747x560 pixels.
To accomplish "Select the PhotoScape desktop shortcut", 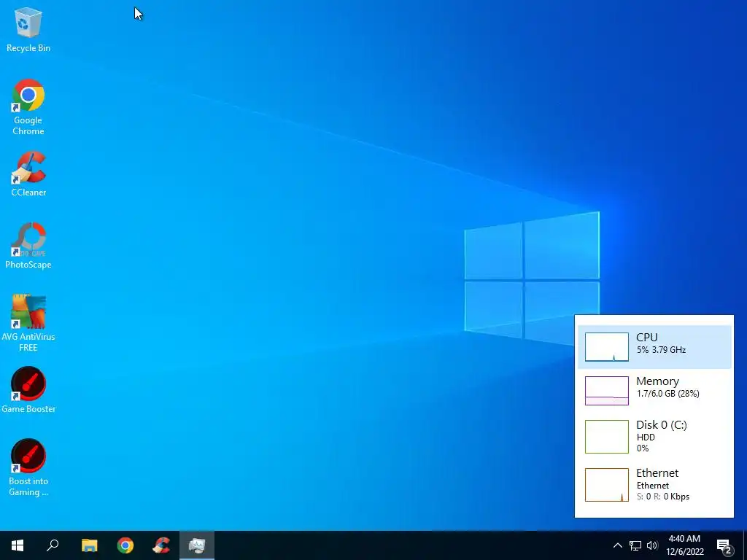I will (x=28, y=246).
